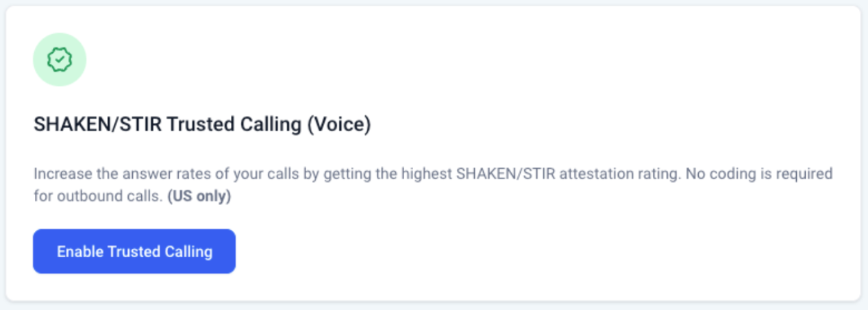Click the "for outbound calls." text
868x310 pixels.
(x=97, y=197)
